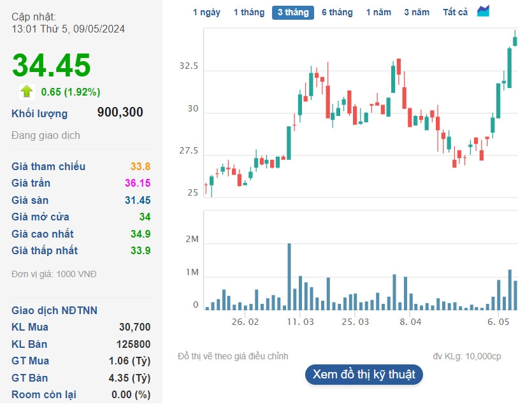Image resolution: width=532 pixels, height=409 pixels.
Task: Click the Giá tham chiếu value 33.8
Action: pos(140,166)
